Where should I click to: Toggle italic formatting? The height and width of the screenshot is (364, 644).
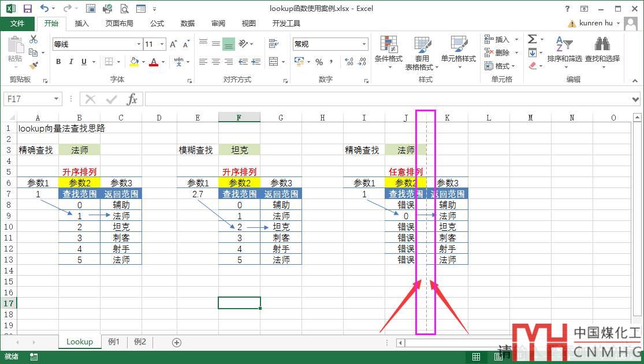point(71,62)
